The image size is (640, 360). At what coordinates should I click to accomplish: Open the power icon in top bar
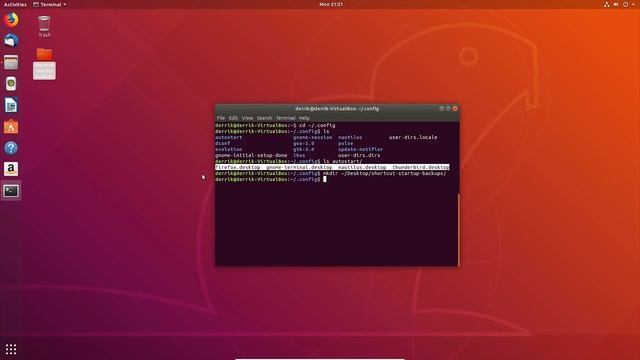[x=625, y=4]
